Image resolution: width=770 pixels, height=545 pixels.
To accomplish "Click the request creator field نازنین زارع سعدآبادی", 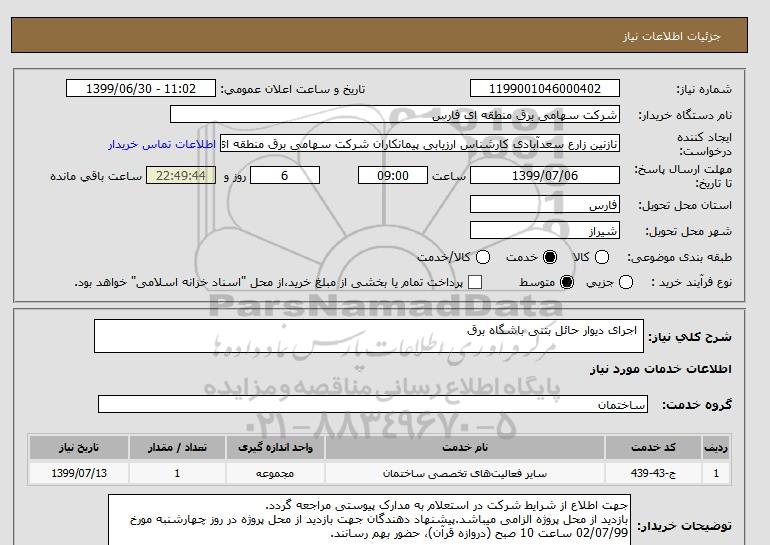I will (420, 144).
